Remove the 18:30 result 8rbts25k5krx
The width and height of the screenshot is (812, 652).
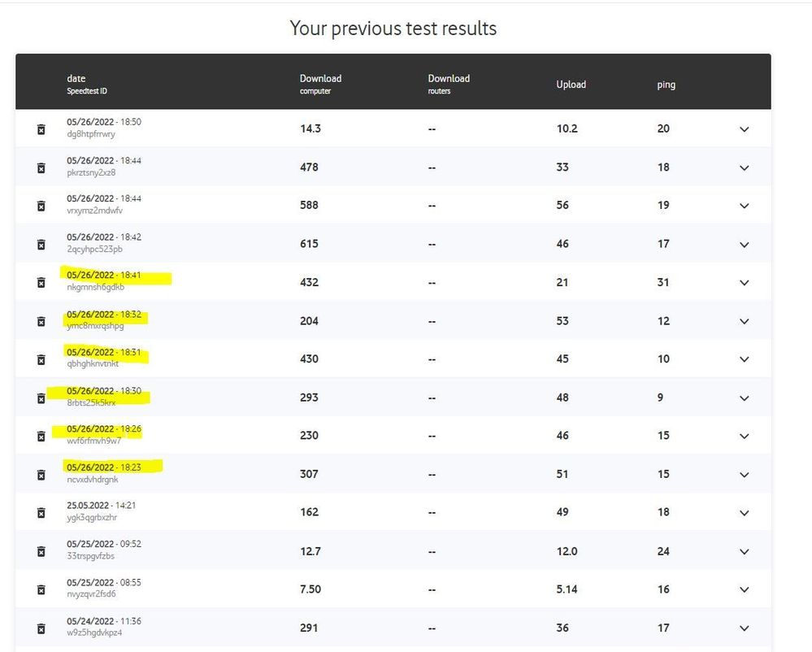click(x=41, y=398)
